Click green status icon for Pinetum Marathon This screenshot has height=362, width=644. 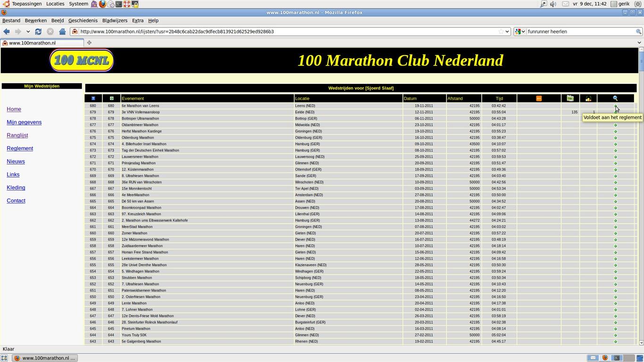[x=615, y=329]
